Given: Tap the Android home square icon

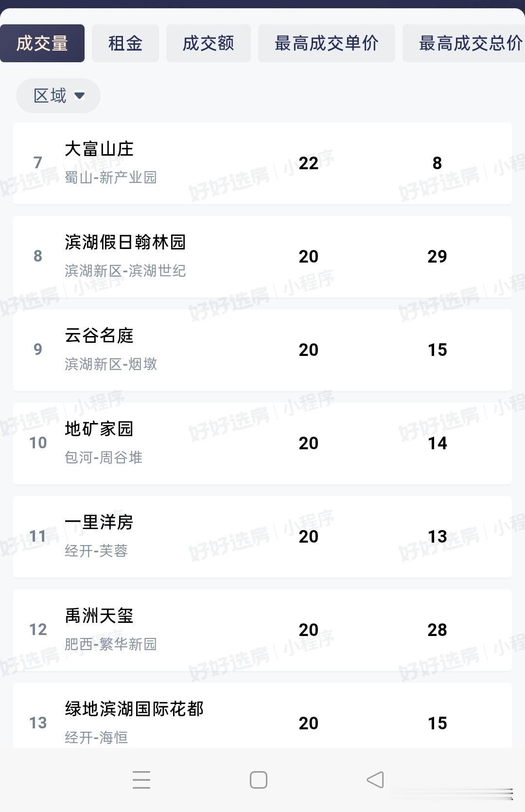Looking at the screenshot, I should coord(258,780).
